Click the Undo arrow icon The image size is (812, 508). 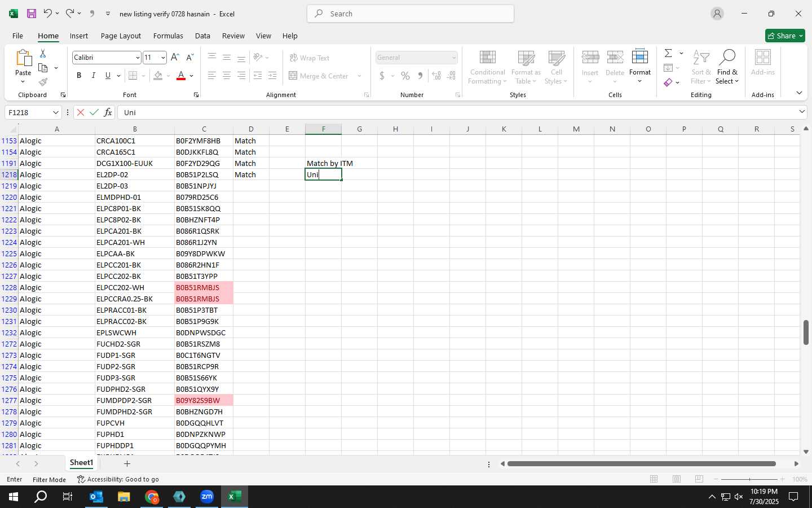click(48, 14)
